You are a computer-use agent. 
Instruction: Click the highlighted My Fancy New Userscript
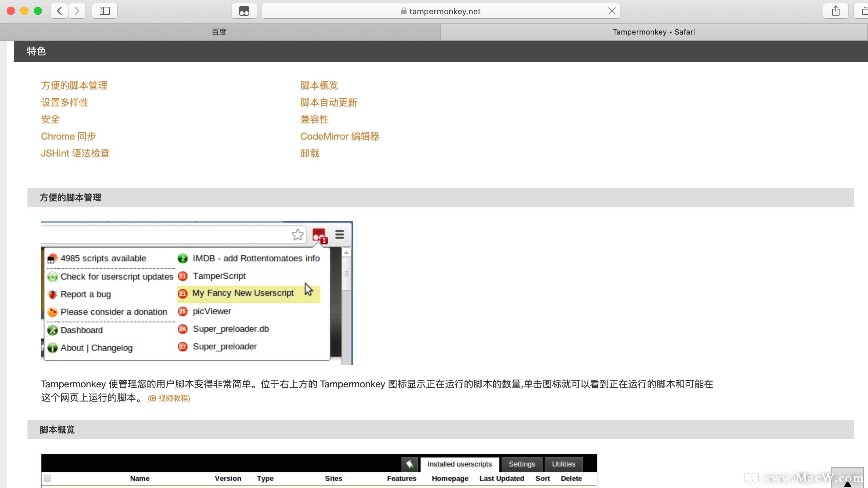tap(249, 293)
